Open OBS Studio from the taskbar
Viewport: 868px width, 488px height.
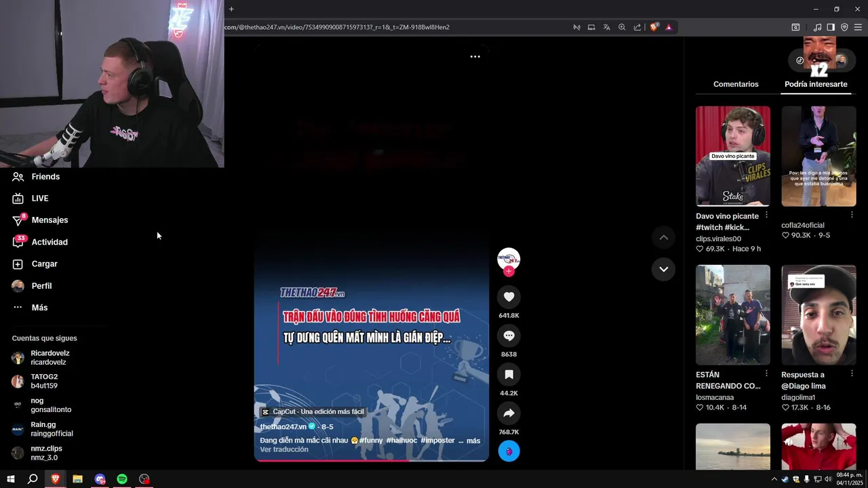[x=144, y=479]
